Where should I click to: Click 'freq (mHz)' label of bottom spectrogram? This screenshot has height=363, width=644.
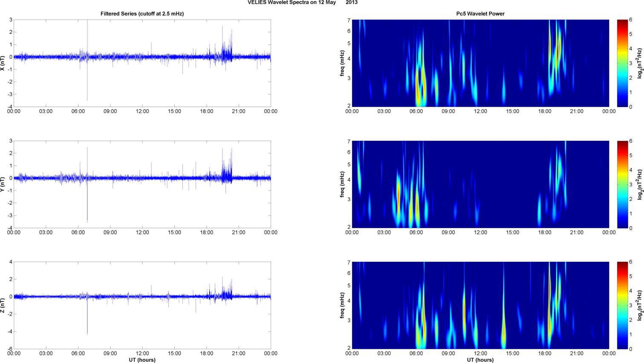pyautogui.click(x=342, y=305)
